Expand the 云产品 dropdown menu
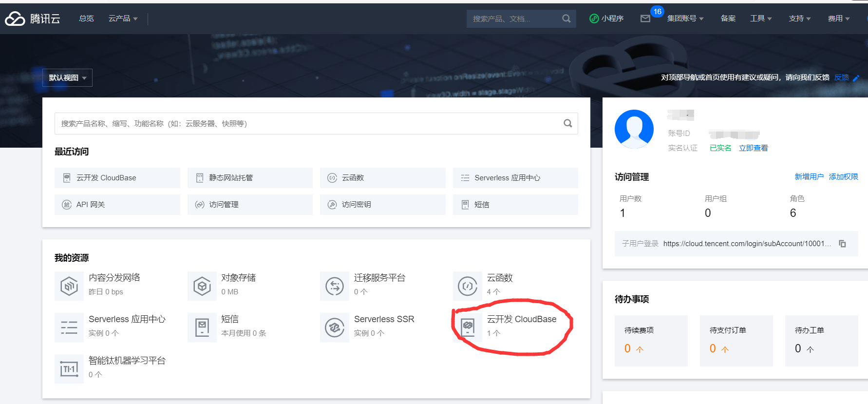Image resolution: width=868 pixels, height=404 pixels. pyautogui.click(x=123, y=19)
